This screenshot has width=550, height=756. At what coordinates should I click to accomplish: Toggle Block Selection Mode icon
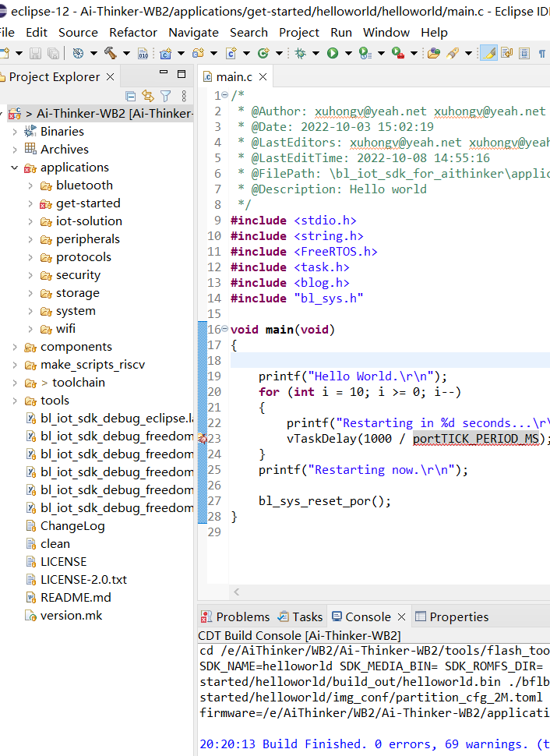(x=524, y=53)
